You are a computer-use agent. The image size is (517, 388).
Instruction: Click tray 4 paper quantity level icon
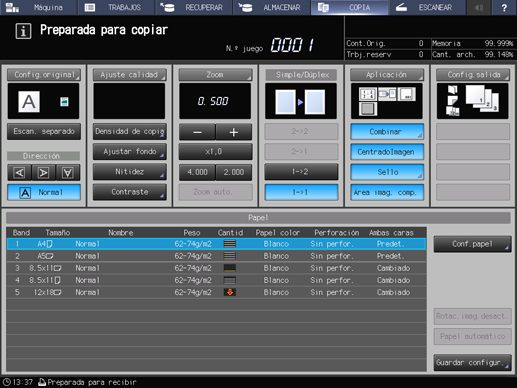click(230, 280)
